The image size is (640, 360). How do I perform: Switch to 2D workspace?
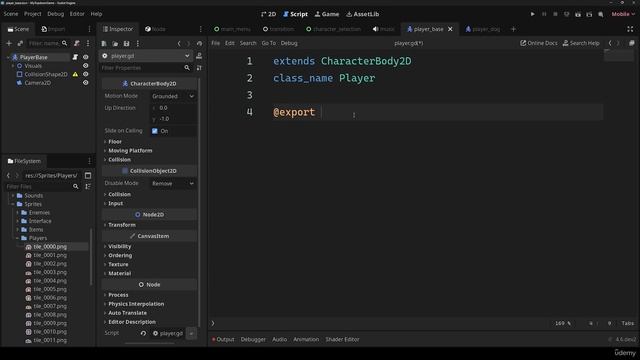[268, 14]
